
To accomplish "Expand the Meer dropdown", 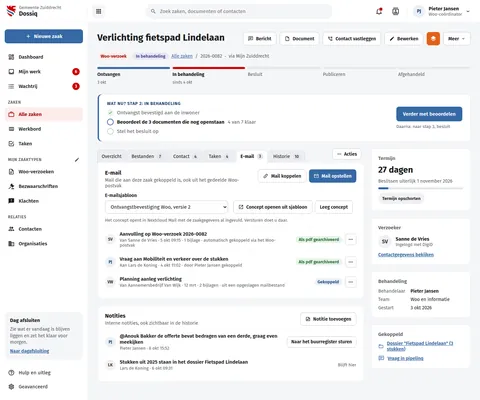I will pos(457,39).
